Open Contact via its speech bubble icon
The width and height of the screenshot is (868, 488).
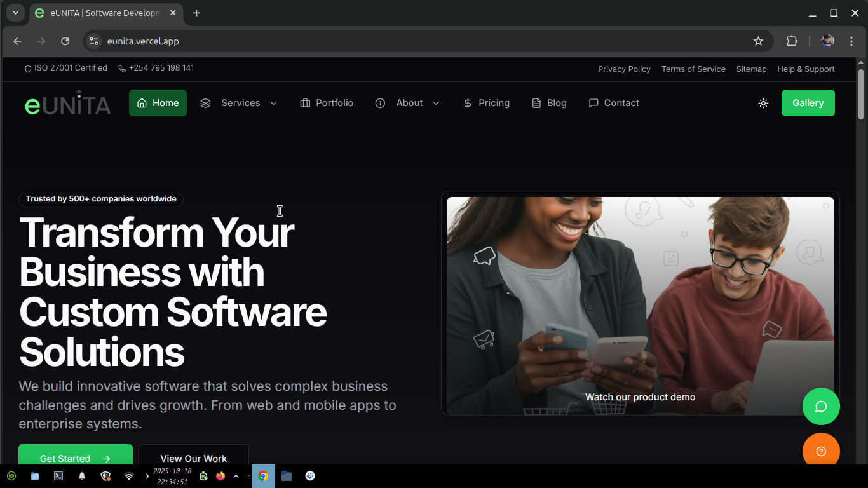pos(593,102)
